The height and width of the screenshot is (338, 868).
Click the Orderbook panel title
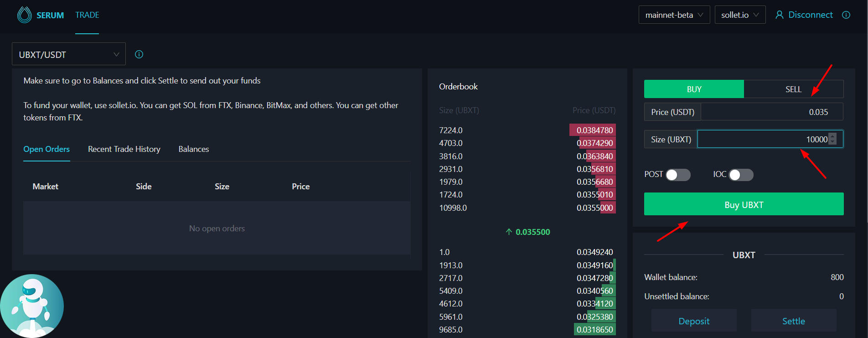(x=458, y=86)
